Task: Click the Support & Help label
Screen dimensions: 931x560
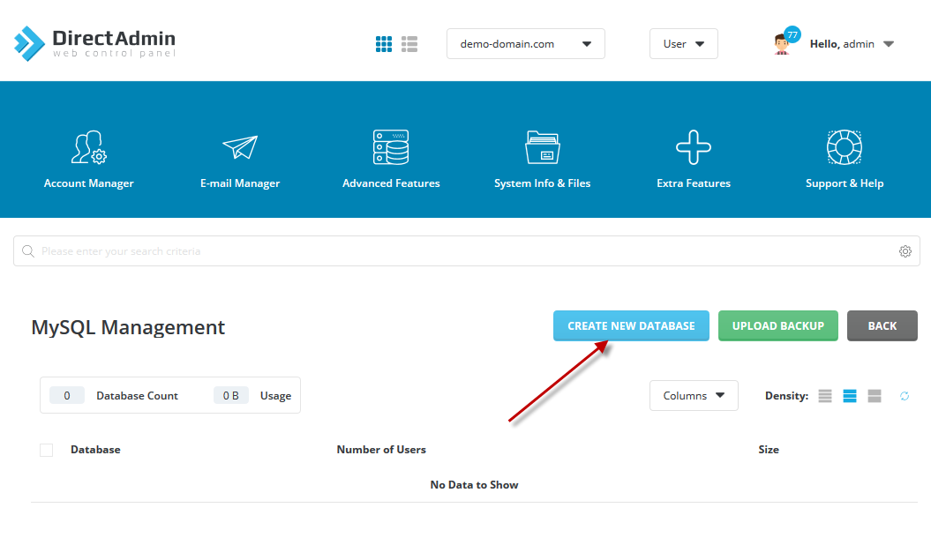Action: tap(845, 183)
